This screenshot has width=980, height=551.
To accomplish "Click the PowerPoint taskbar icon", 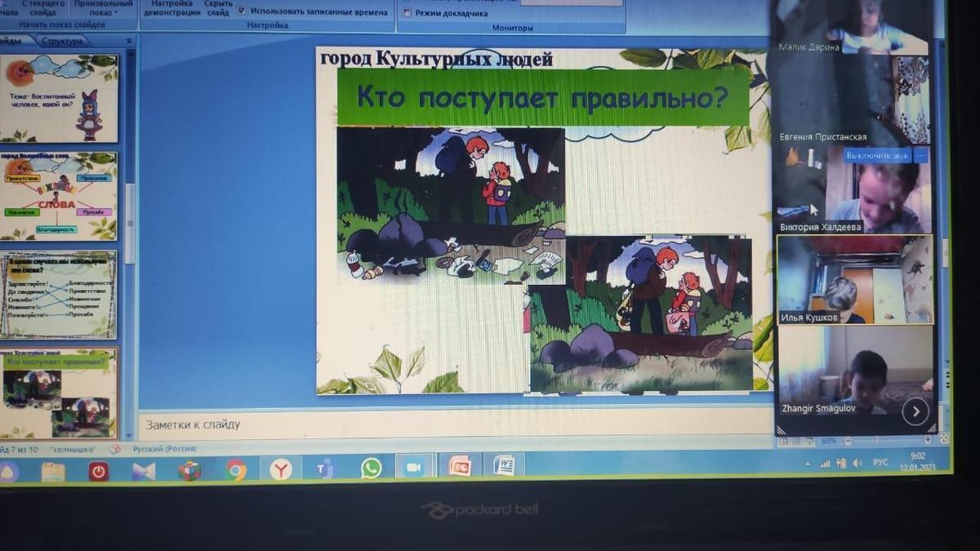I will click(x=460, y=466).
